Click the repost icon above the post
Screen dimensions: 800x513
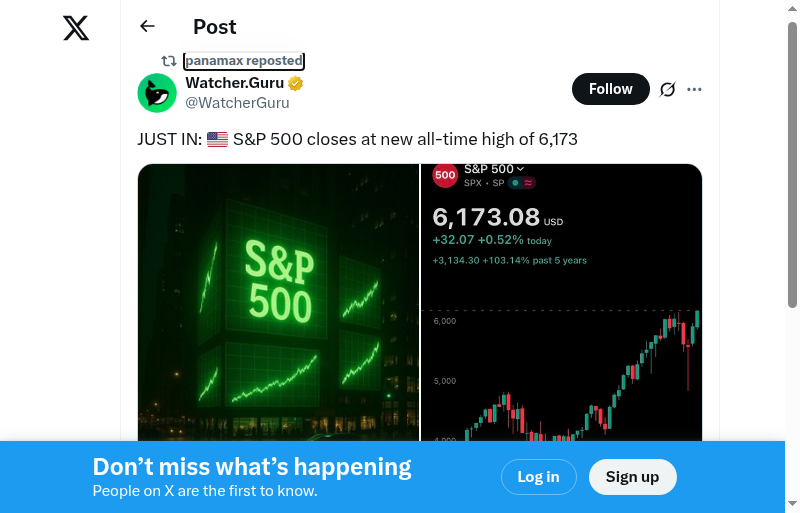coord(169,61)
